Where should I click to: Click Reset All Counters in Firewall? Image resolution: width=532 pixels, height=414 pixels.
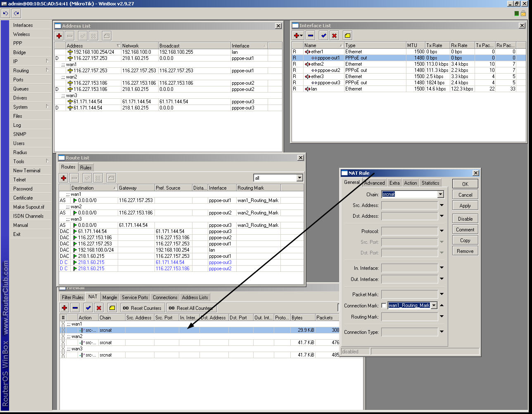pos(191,308)
